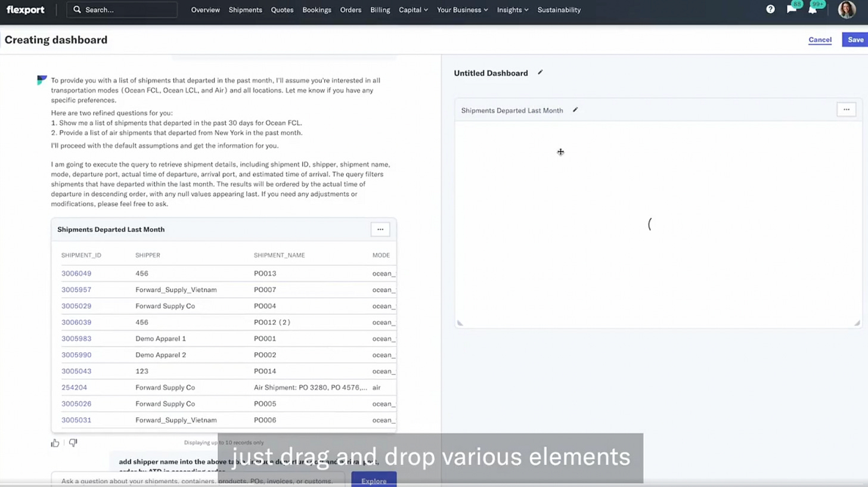Select the Demo Apparel 2 cell
Image resolution: width=868 pixels, height=487 pixels.
coord(160,355)
